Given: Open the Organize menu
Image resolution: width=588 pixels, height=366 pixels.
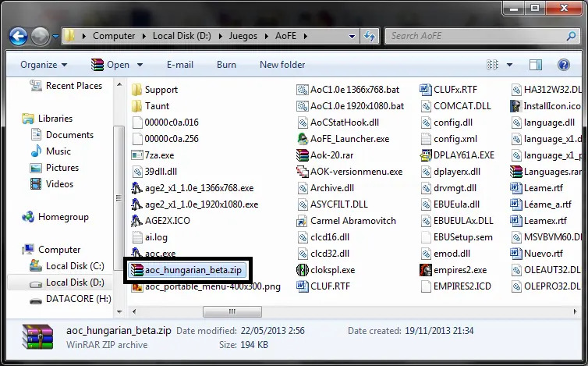Looking at the screenshot, I should click(x=44, y=65).
